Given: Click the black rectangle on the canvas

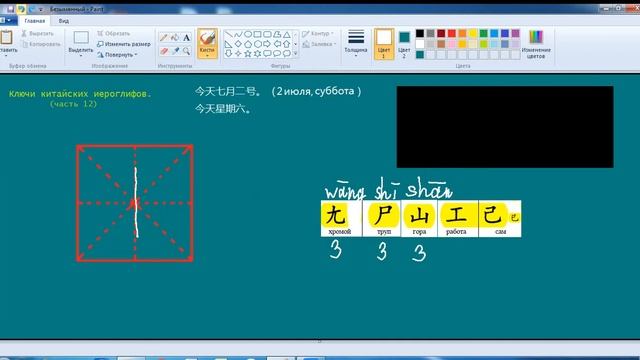Looking at the screenshot, I should pos(505,127).
